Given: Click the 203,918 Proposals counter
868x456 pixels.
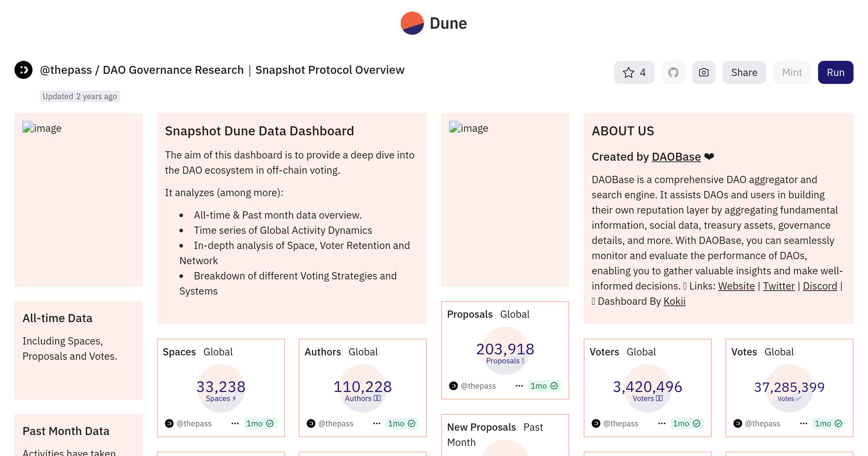Looking at the screenshot, I should [505, 350].
